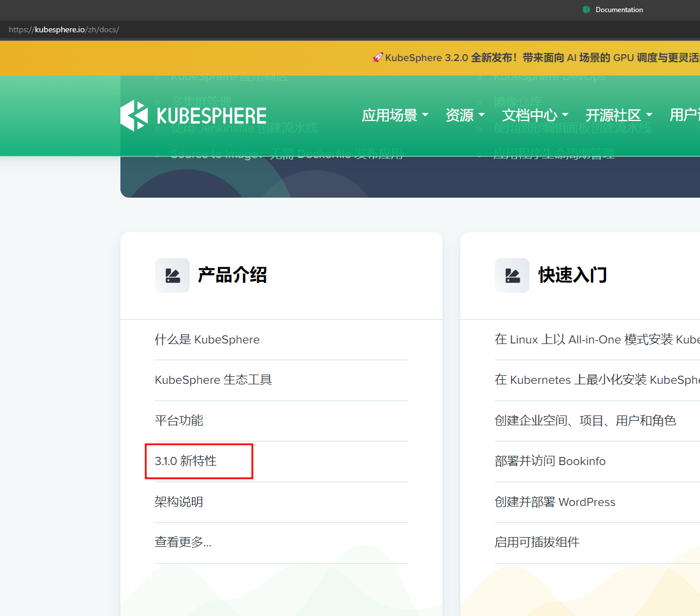700x616 pixels.
Task: Open the 启用可插拔组件 link
Action: coord(537,542)
